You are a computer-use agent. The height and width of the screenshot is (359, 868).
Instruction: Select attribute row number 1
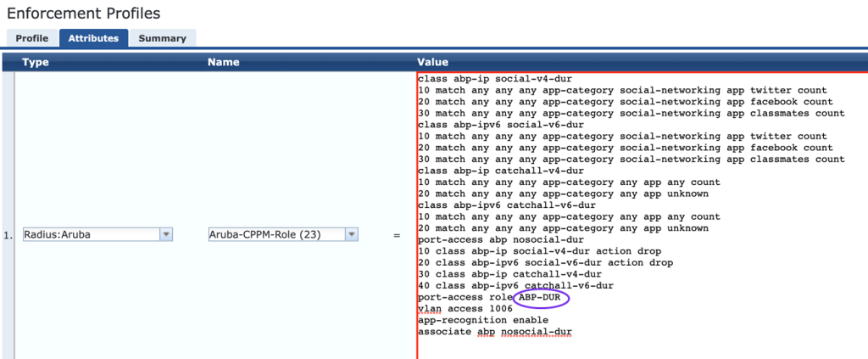[8, 235]
